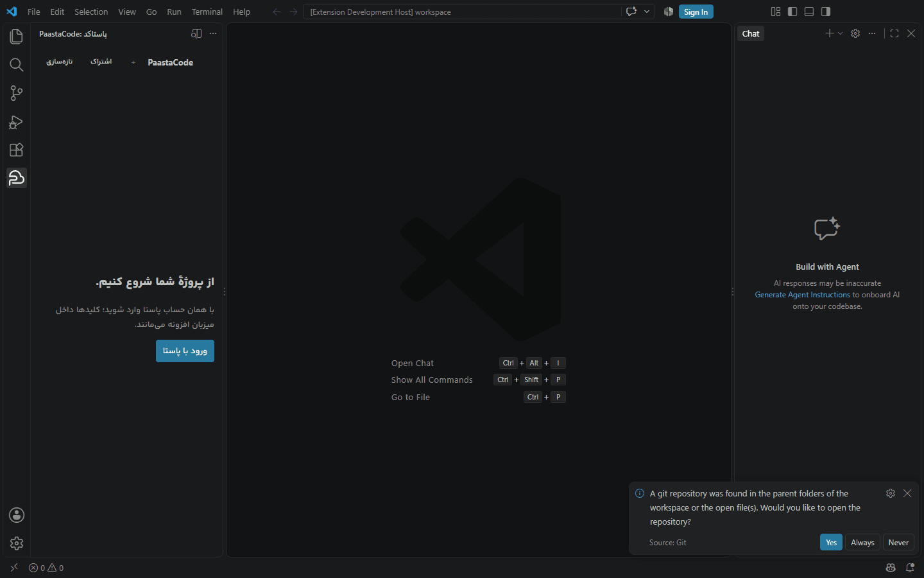The image size is (924, 578).
Task: Toggle secondary side bar visibility
Action: click(x=826, y=12)
